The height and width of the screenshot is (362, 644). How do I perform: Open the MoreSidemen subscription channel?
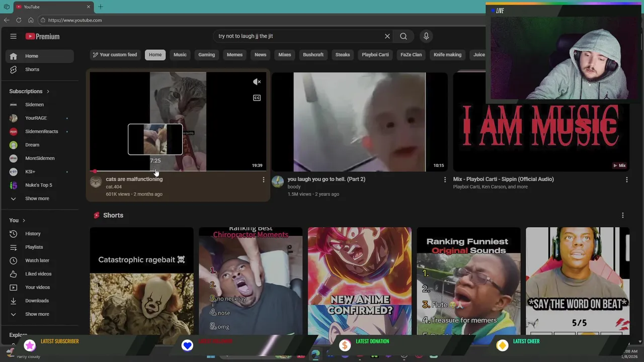pos(40,158)
